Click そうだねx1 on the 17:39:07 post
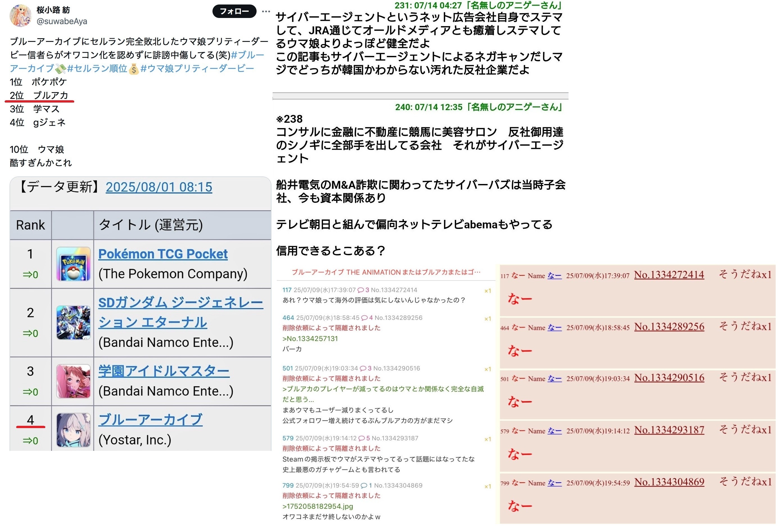The height and width of the screenshot is (532, 781). (745, 274)
